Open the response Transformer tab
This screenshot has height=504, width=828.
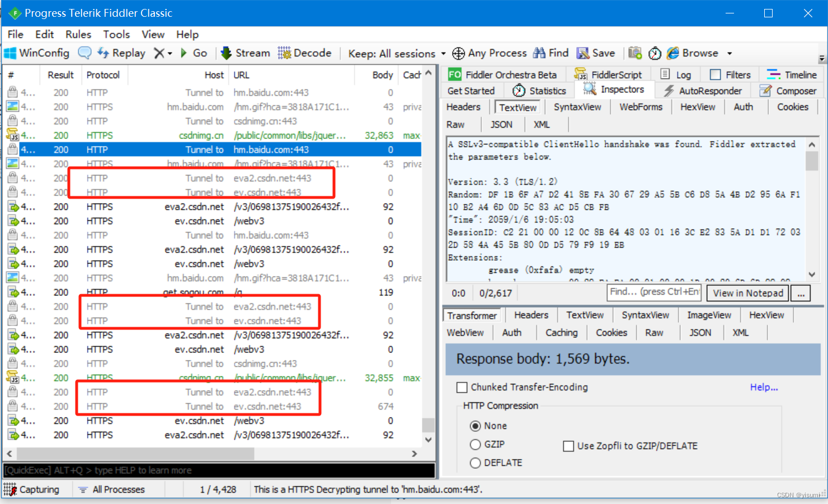coord(472,315)
